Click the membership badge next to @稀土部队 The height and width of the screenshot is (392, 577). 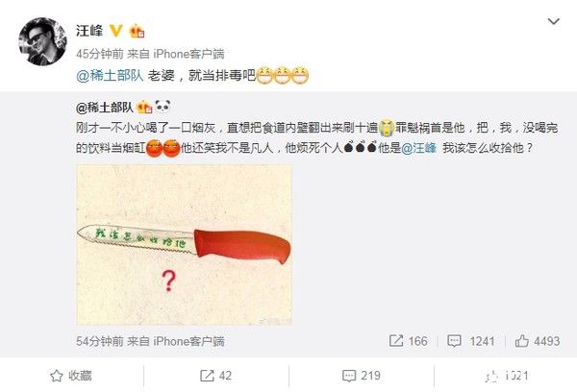point(144,108)
